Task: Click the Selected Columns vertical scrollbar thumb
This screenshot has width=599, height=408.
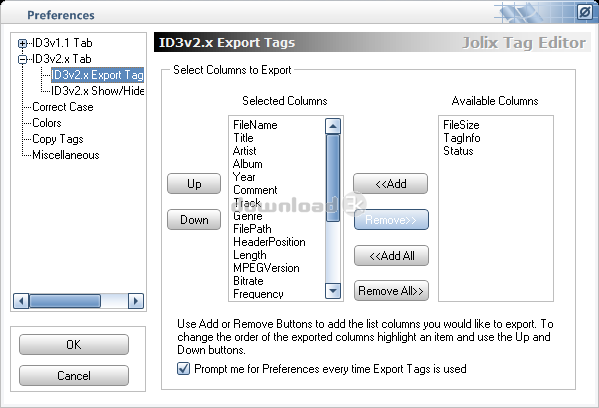Action: (x=333, y=178)
